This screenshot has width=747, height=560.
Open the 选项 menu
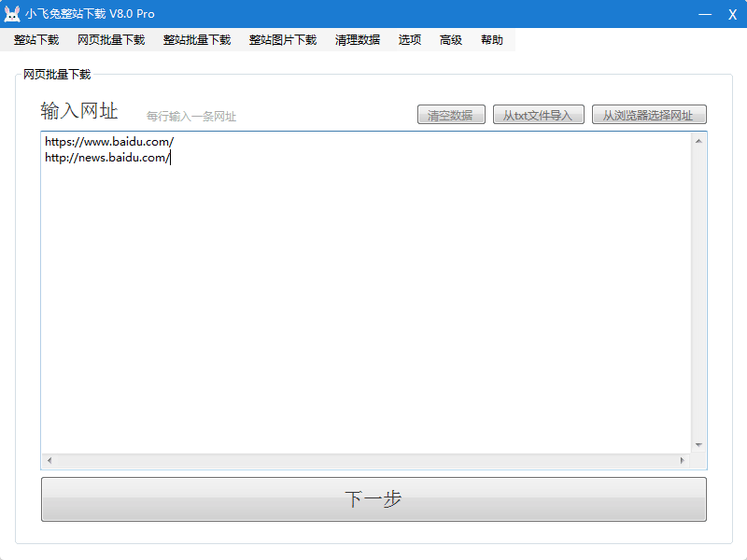pyautogui.click(x=410, y=40)
